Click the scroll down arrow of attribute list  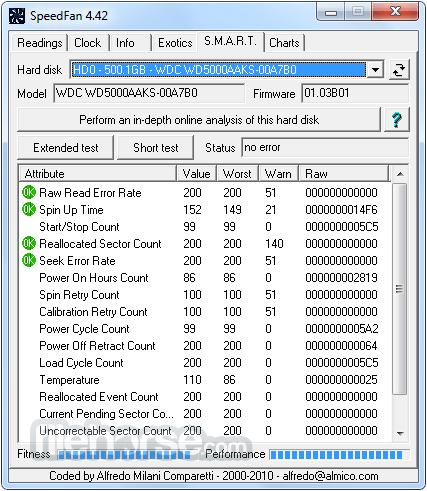400,434
